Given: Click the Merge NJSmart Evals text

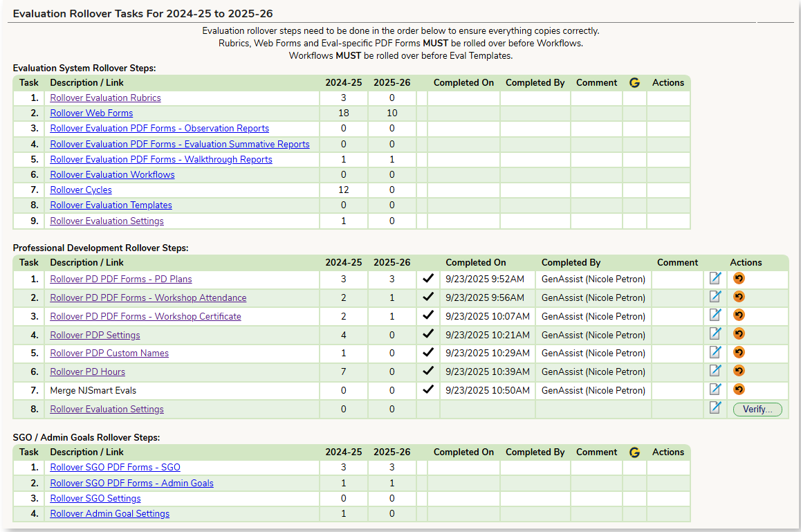Looking at the screenshot, I should pos(93,390).
